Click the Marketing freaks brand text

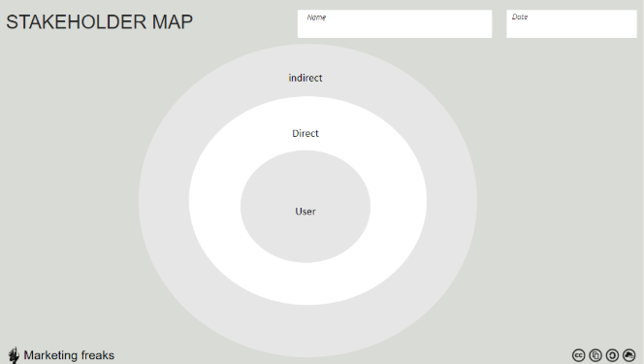click(x=69, y=355)
